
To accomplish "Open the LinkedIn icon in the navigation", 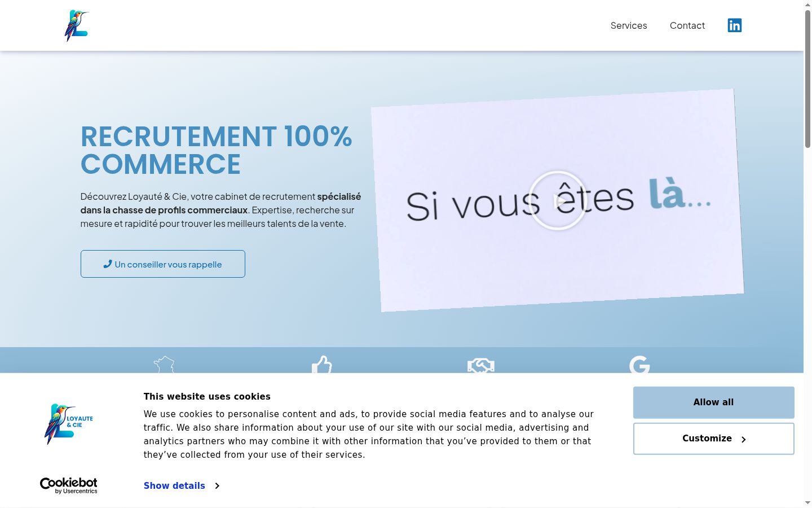I will [x=734, y=25].
